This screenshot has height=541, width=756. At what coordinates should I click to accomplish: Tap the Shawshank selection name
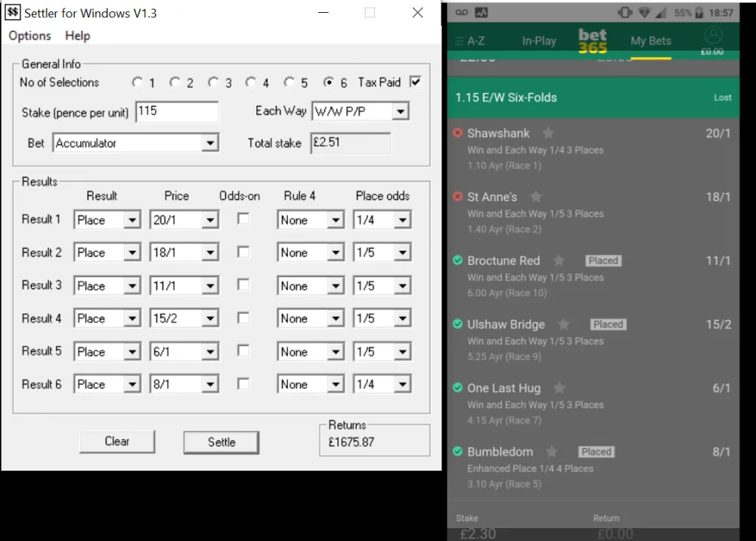point(498,133)
